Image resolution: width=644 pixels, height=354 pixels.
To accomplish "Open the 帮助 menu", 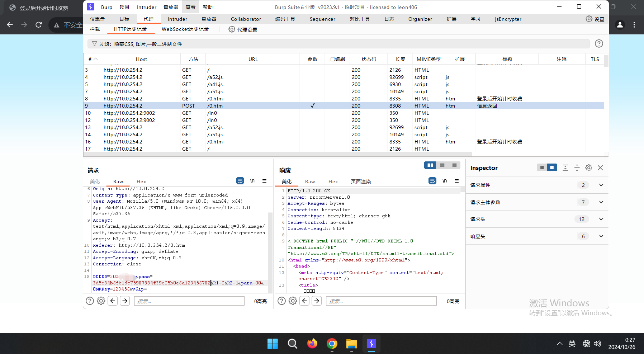I will tap(208, 7).
